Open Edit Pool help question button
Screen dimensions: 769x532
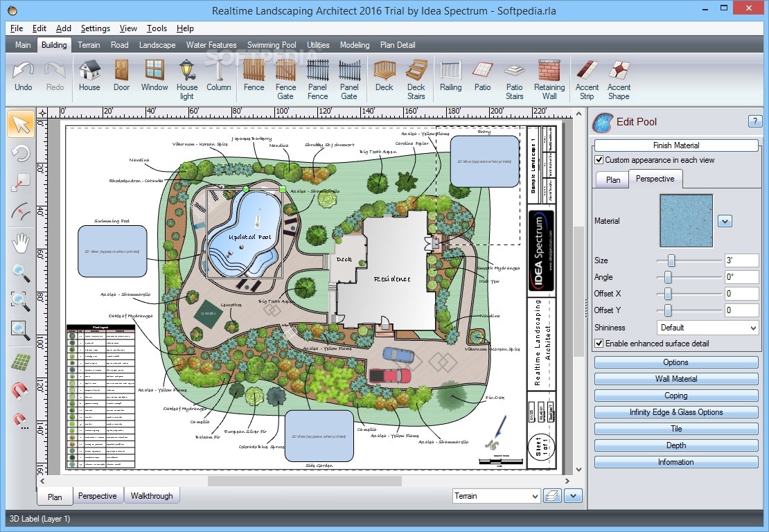(754, 121)
